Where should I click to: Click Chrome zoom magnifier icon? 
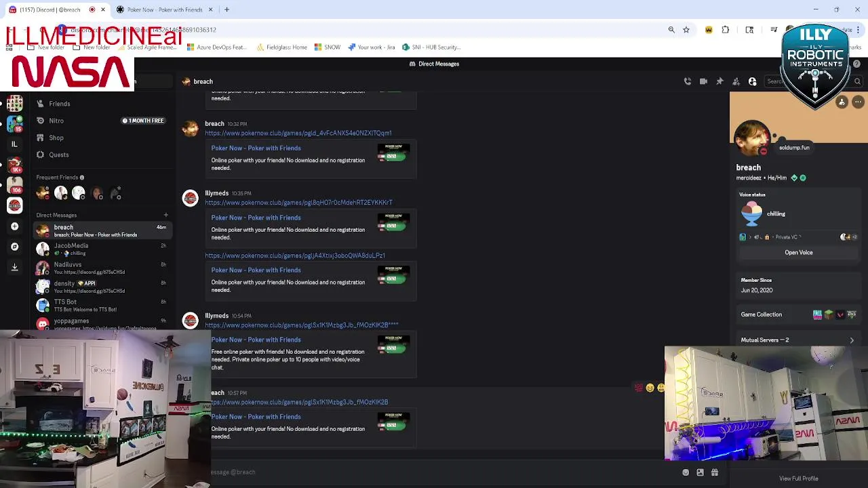click(x=671, y=30)
